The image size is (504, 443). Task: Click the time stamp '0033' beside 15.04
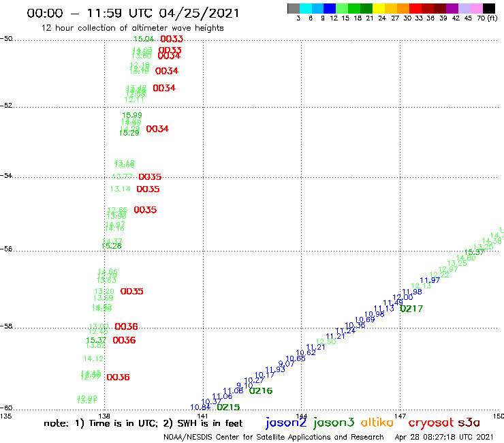point(172,39)
